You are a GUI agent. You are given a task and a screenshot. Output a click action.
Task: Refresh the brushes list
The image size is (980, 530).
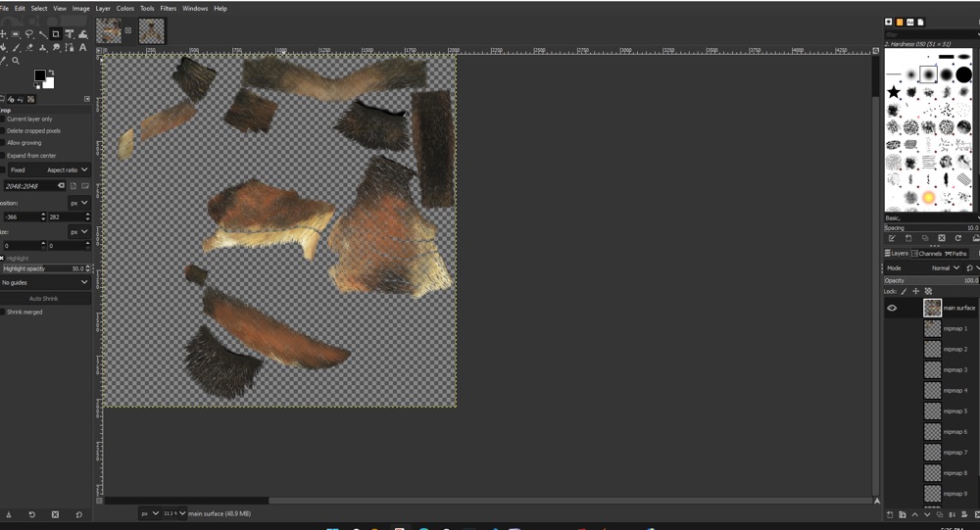coord(958,238)
